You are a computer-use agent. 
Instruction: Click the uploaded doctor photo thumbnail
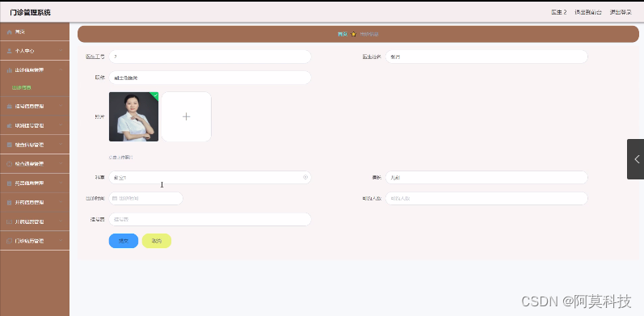[x=133, y=116]
